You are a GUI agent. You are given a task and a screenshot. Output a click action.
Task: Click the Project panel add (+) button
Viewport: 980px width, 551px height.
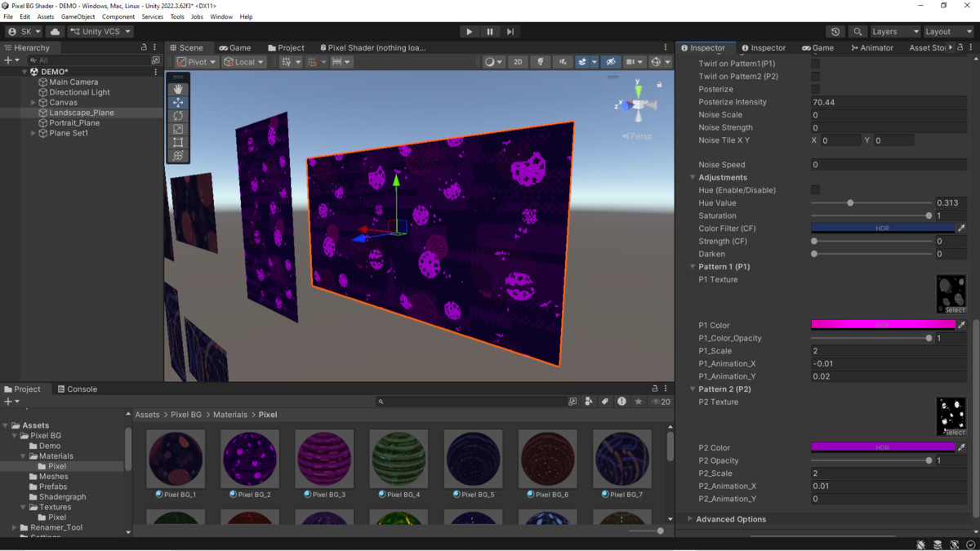[11, 402]
